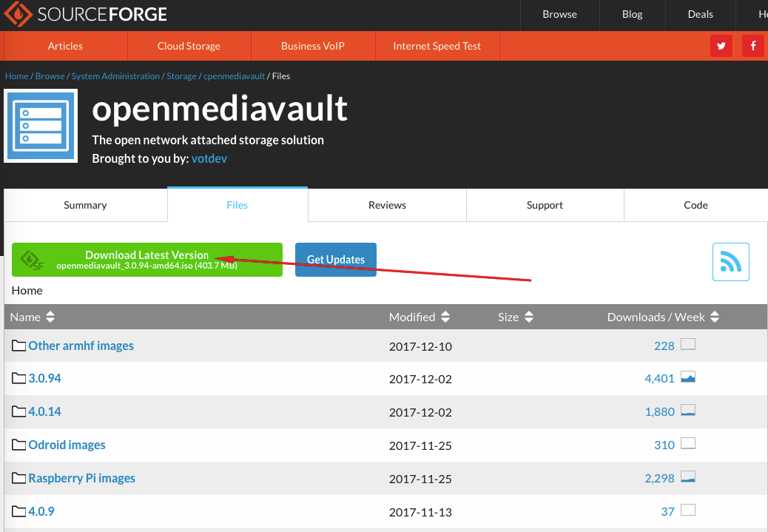This screenshot has height=532, width=768.
Task: Click download count 310
Action: click(664, 445)
